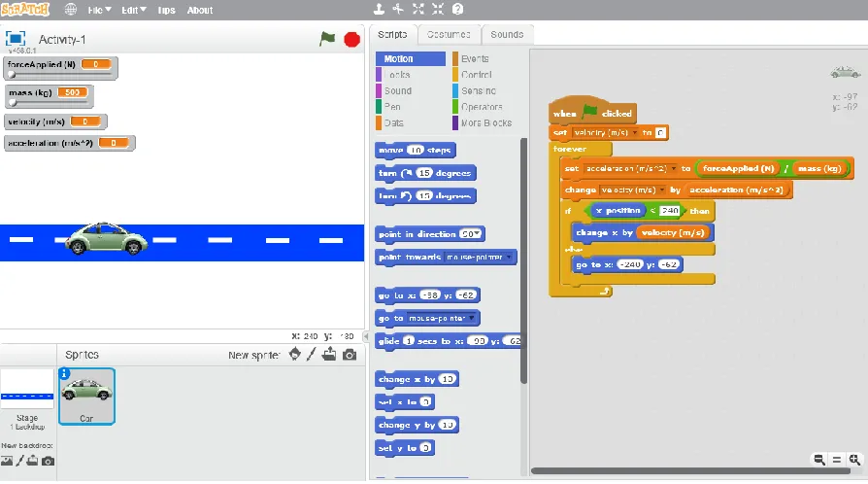This screenshot has width=868, height=484.
Task: Select the Grow sprite tool
Action: [417, 9]
